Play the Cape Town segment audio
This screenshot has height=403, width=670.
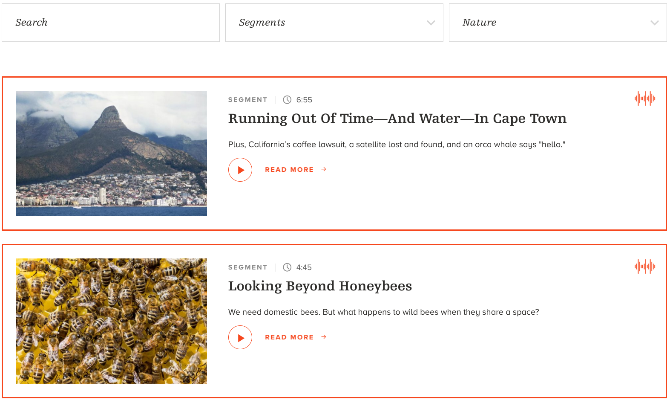point(240,170)
